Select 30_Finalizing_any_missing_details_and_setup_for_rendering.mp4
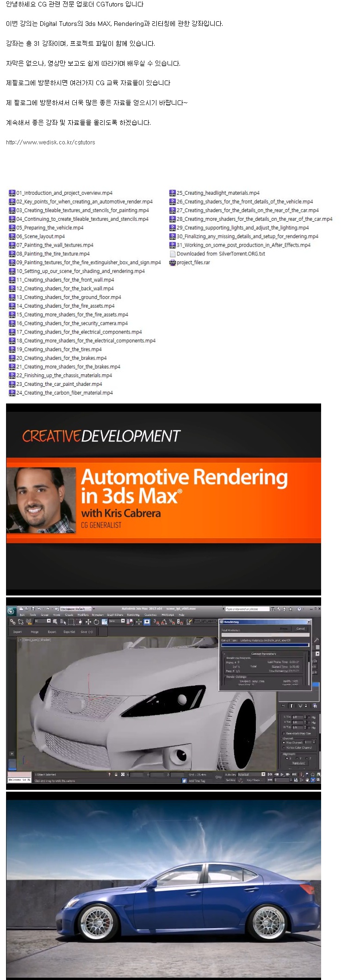 point(248,236)
